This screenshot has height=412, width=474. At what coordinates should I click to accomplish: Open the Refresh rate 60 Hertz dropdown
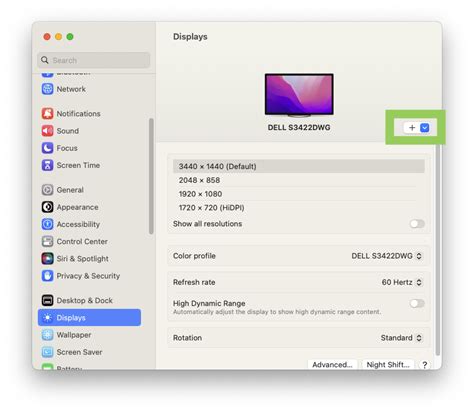pyautogui.click(x=402, y=282)
